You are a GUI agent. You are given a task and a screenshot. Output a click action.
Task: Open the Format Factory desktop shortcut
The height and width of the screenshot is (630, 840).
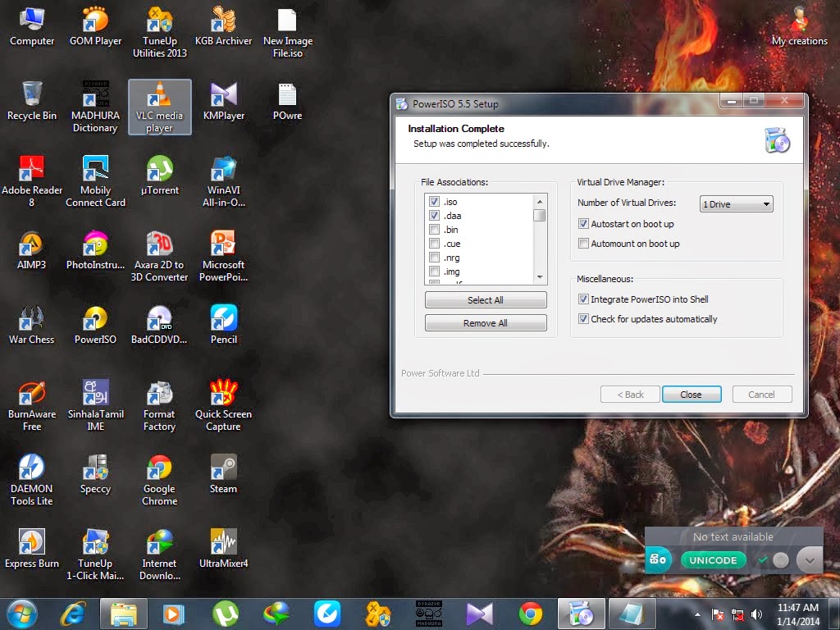[x=160, y=405]
